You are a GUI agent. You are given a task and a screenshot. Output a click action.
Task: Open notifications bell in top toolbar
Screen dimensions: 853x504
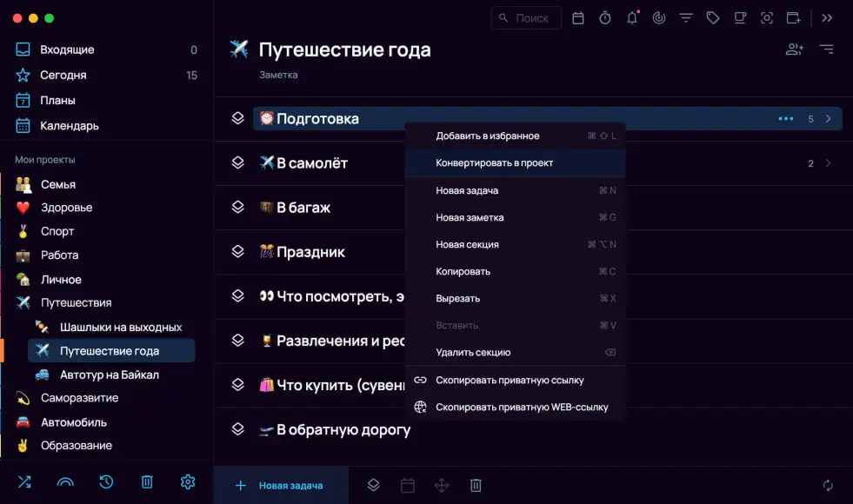[632, 18]
